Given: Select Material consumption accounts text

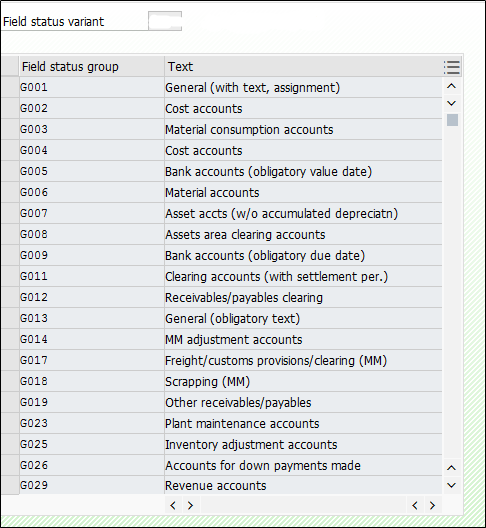Looking at the screenshot, I should (x=249, y=130).
